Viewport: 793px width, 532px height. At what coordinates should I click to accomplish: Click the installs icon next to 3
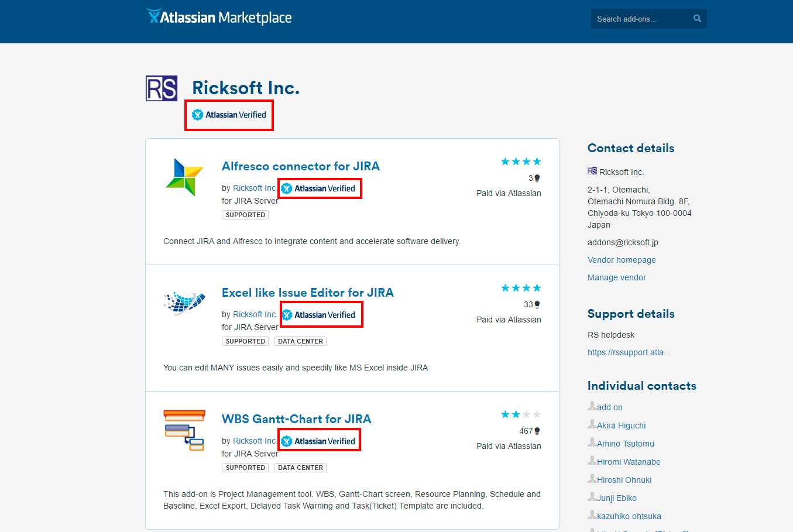coord(537,178)
